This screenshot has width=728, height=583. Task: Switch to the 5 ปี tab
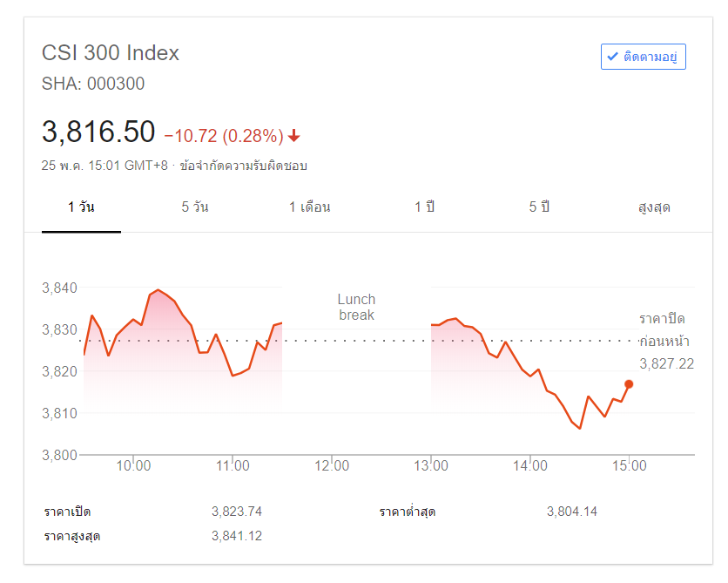539,207
